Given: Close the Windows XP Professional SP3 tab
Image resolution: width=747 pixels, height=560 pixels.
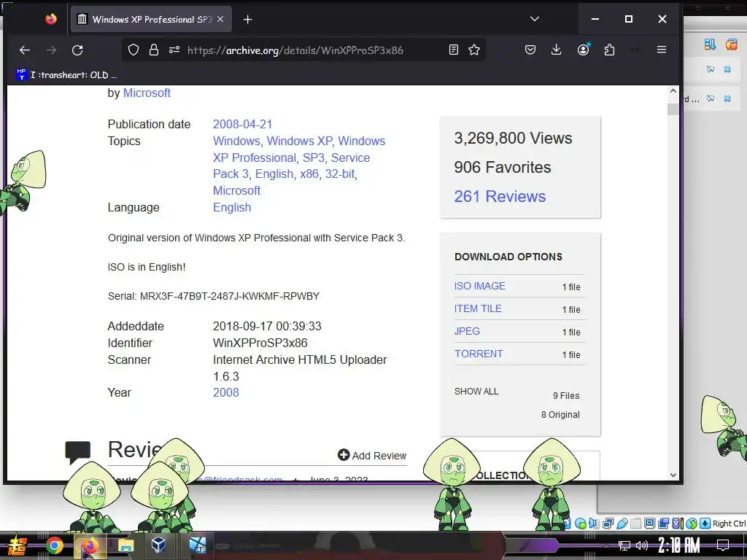Looking at the screenshot, I should click(x=220, y=19).
